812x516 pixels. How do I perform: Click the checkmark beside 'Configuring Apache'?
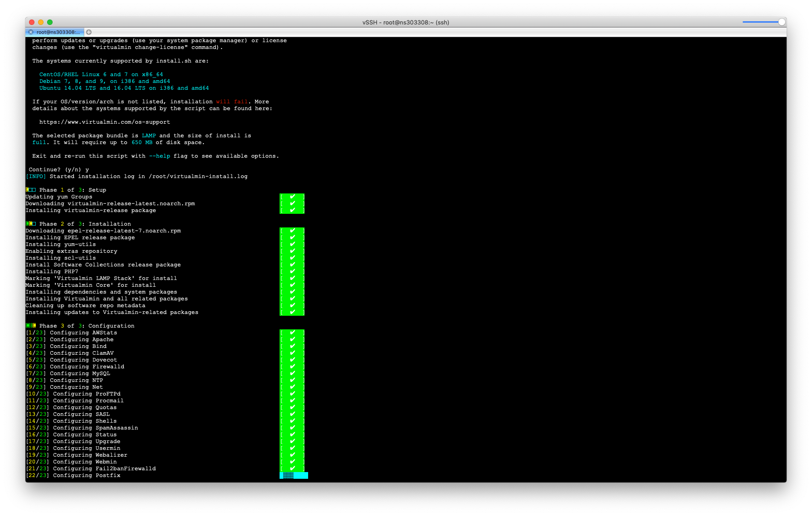pyautogui.click(x=292, y=339)
